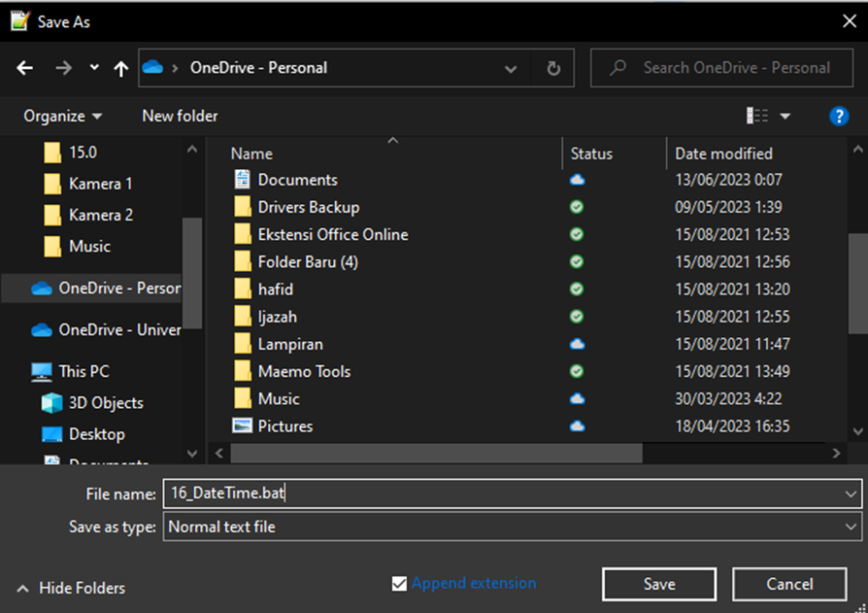Navigate up one folder level
The height and width of the screenshot is (613, 868).
point(120,69)
